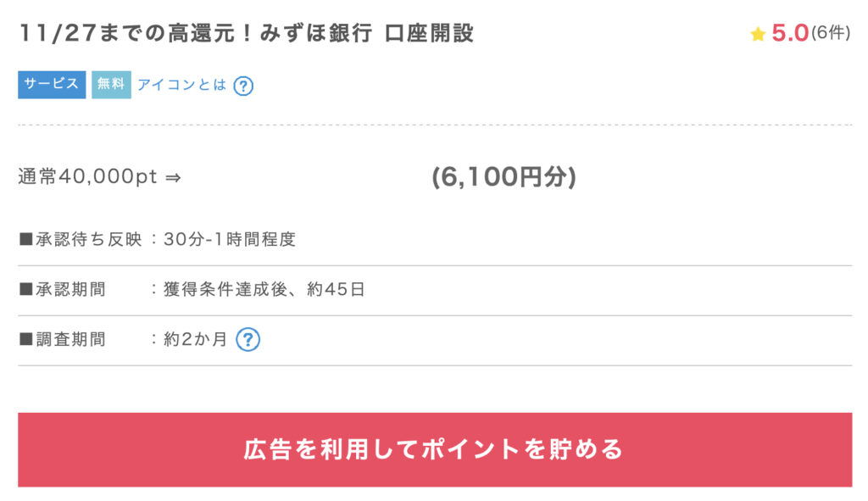Click the yellow star rating icon
Viewport: 868px width, 501px height.
(758, 35)
